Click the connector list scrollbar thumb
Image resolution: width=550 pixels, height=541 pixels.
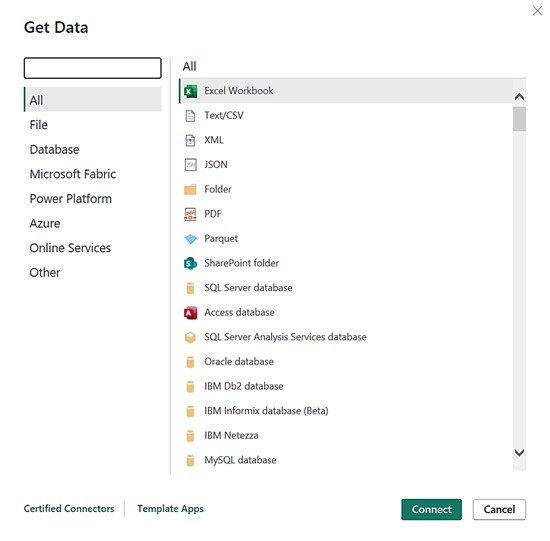click(x=519, y=119)
